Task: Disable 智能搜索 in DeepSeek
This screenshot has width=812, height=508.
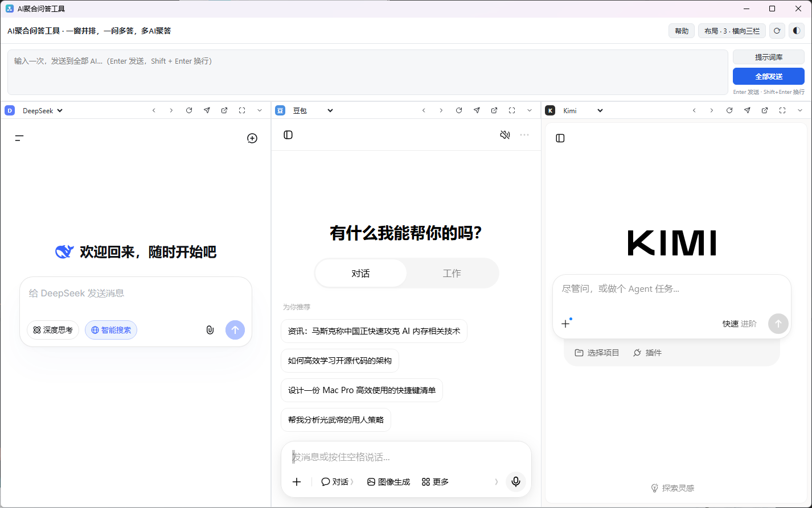Action: click(111, 330)
